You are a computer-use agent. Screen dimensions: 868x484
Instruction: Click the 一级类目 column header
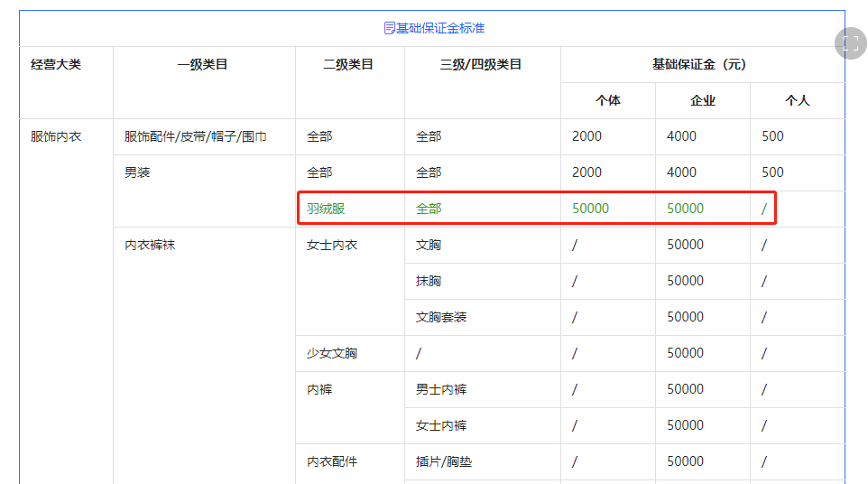[x=203, y=64]
